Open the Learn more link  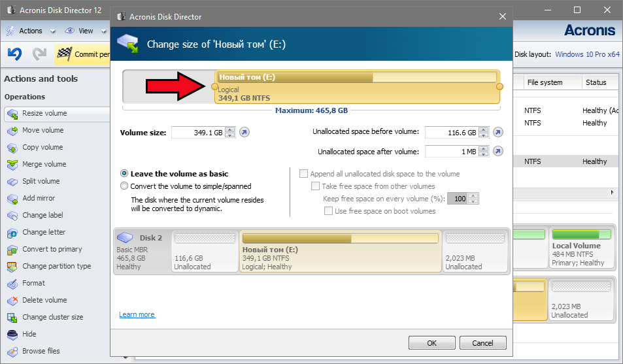tap(137, 315)
